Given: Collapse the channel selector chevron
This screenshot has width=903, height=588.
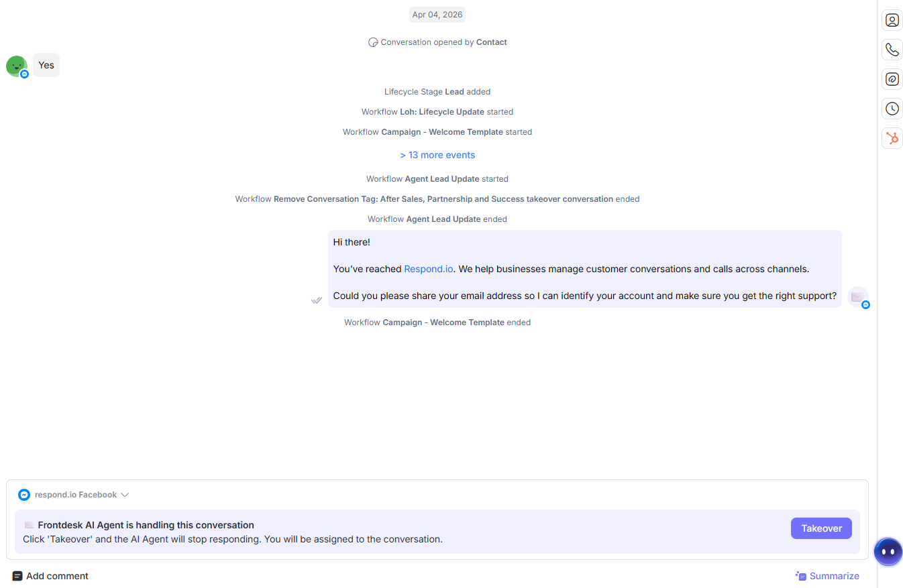Looking at the screenshot, I should pyautogui.click(x=125, y=495).
